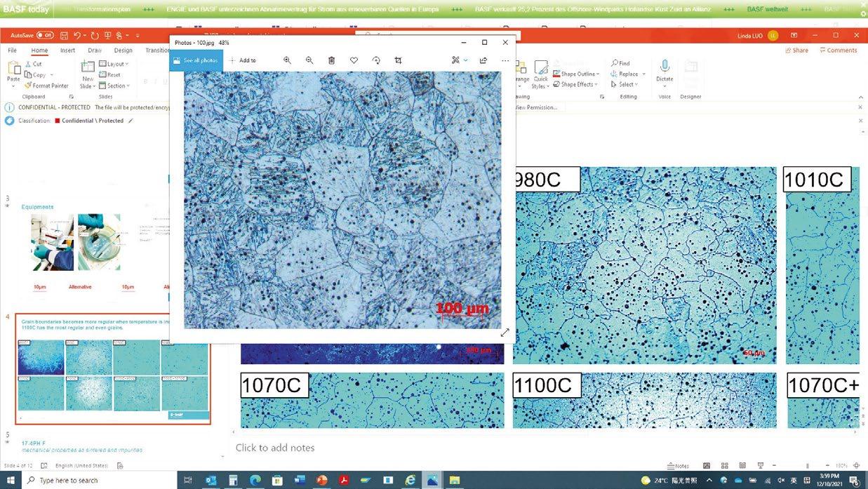The width and height of the screenshot is (868, 489).
Task: Open the Shape Effects dropdown
Action: [x=576, y=84]
